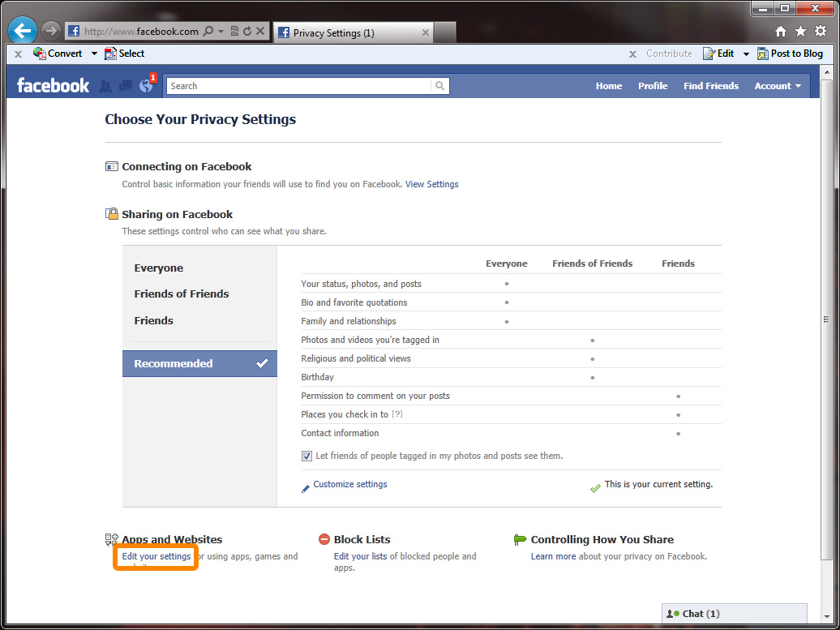Click the address bar search magnifier icon
840x630 pixels.
[x=208, y=31]
